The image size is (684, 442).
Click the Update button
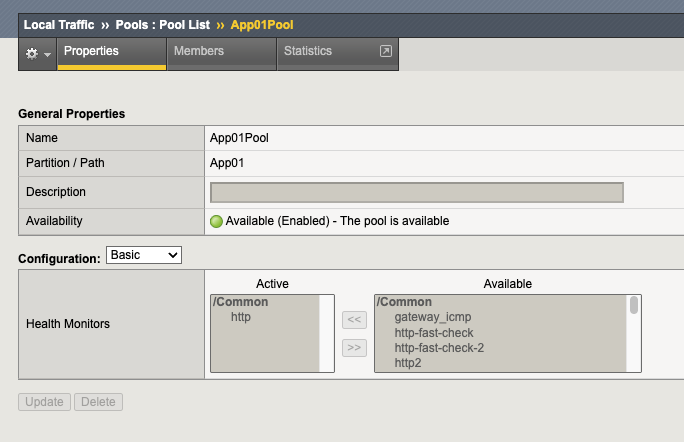pyautogui.click(x=44, y=402)
